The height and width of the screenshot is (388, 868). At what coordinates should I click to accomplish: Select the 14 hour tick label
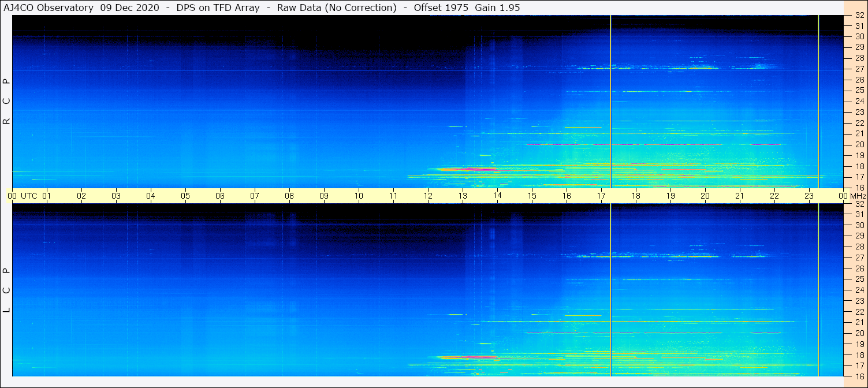point(497,196)
